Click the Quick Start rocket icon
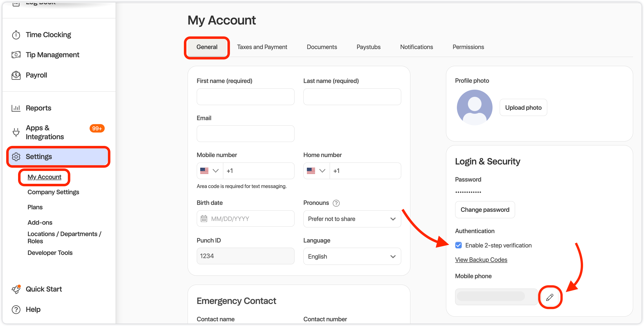Viewport: 644px width, 326px height. [16, 289]
